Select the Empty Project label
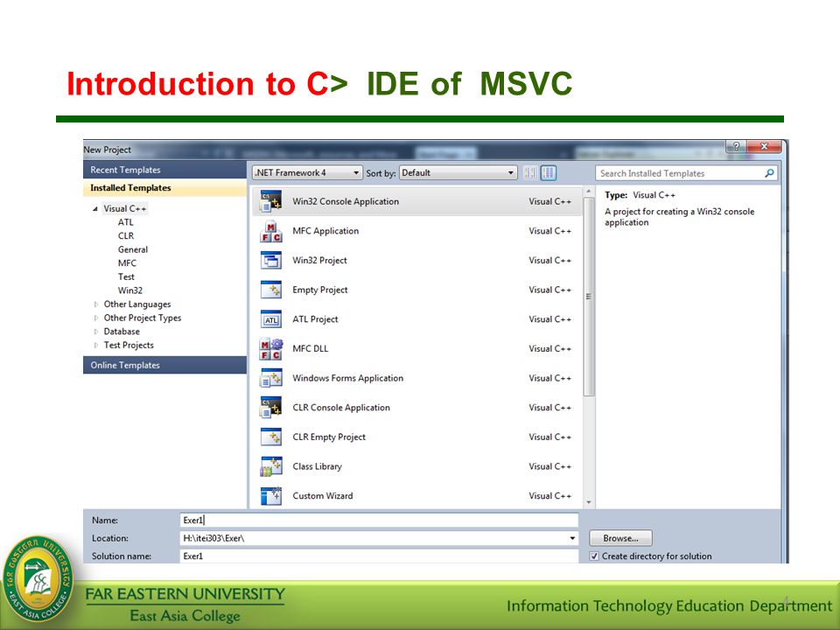Image resolution: width=840 pixels, height=630 pixels. point(320,290)
